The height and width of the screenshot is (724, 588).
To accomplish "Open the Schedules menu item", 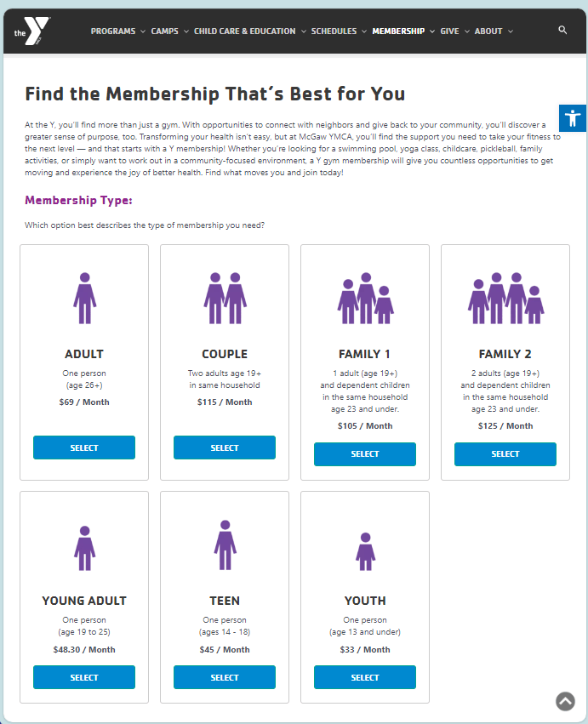I will [x=338, y=31].
